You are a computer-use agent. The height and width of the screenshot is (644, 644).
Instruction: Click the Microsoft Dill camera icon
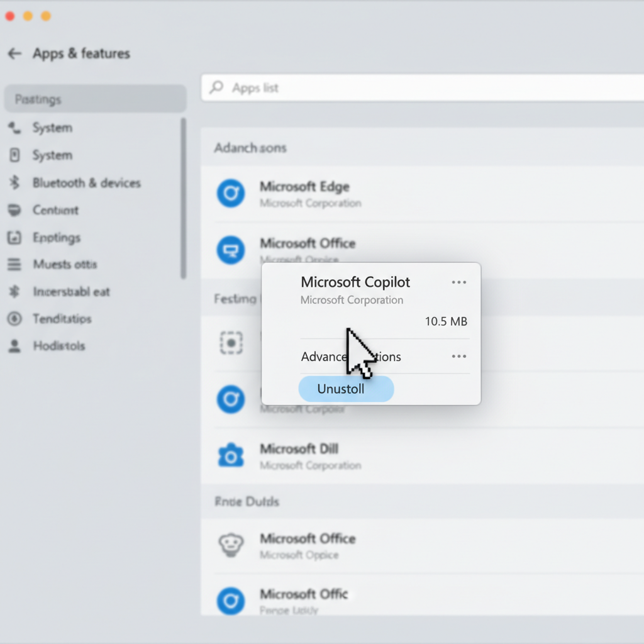pyautogui.click(x=231, y=455)
